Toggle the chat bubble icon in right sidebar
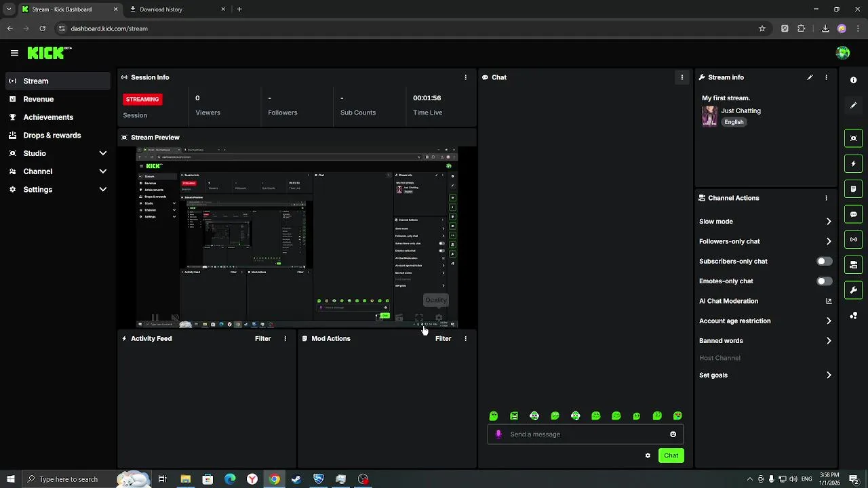Screen dimensions: 868x488 [x=854, y=214]
